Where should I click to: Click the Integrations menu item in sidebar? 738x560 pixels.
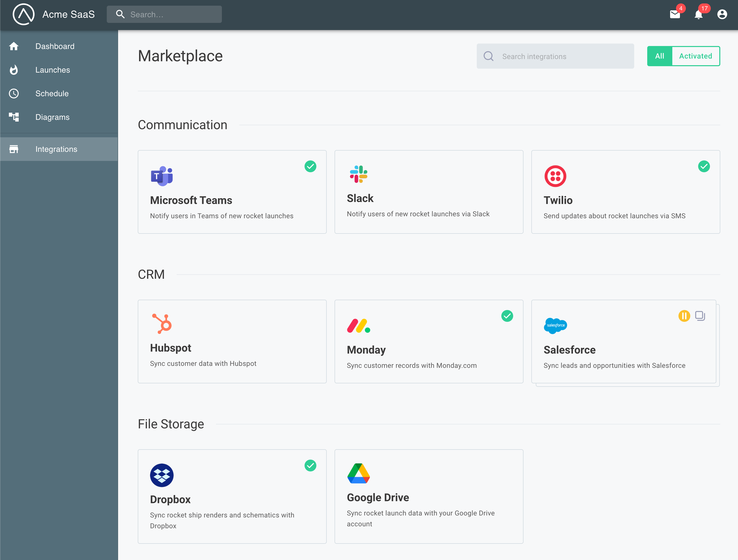pos(59,149)
